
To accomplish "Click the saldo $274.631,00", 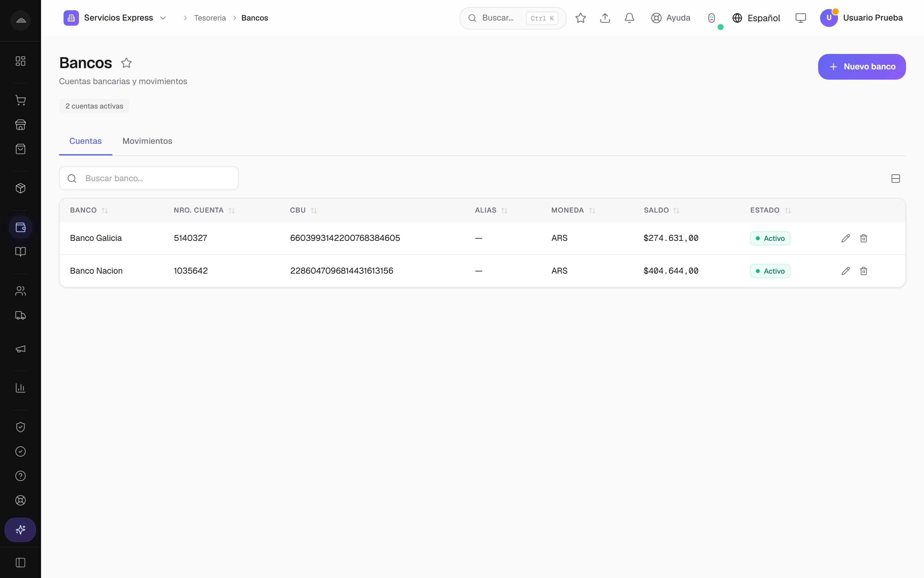I will point(671,238).
